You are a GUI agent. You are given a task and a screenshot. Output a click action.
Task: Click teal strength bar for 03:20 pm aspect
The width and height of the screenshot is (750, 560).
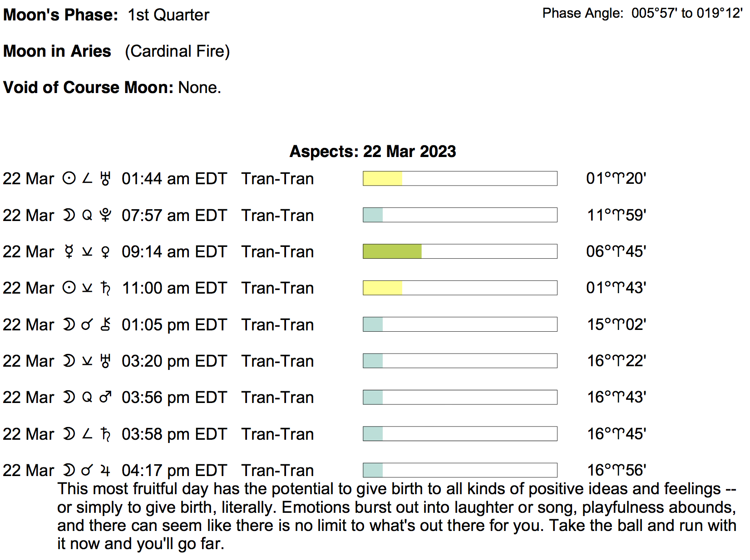pyautogui.click(x=373, y=361)
